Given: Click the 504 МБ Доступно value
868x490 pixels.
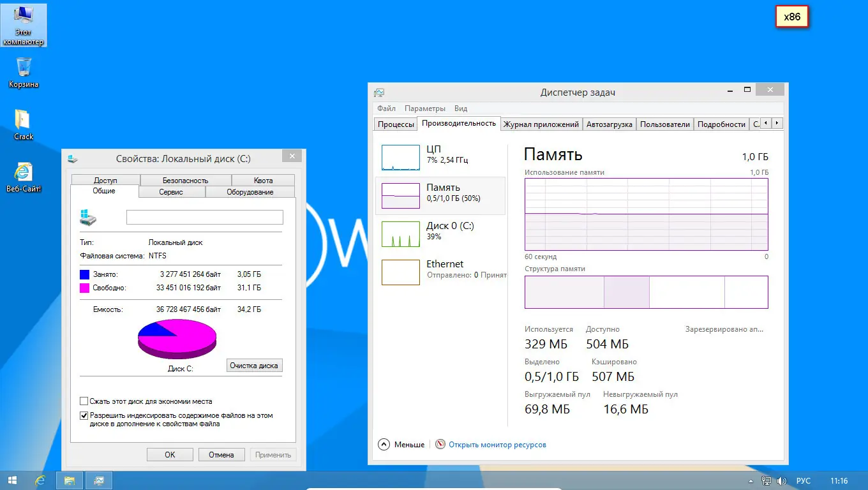Looking at the screenshot, I should 607,345.
